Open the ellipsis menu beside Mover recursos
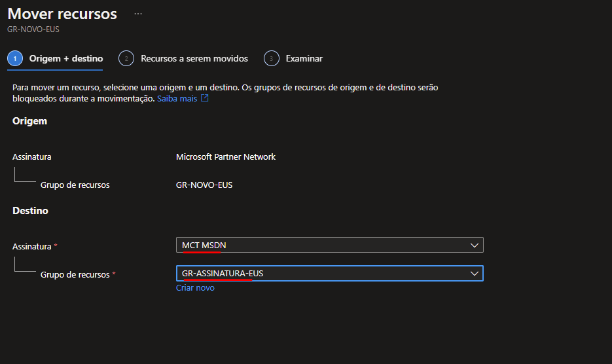The width and height of the screenshot is (612, 364). click(138, 14)
